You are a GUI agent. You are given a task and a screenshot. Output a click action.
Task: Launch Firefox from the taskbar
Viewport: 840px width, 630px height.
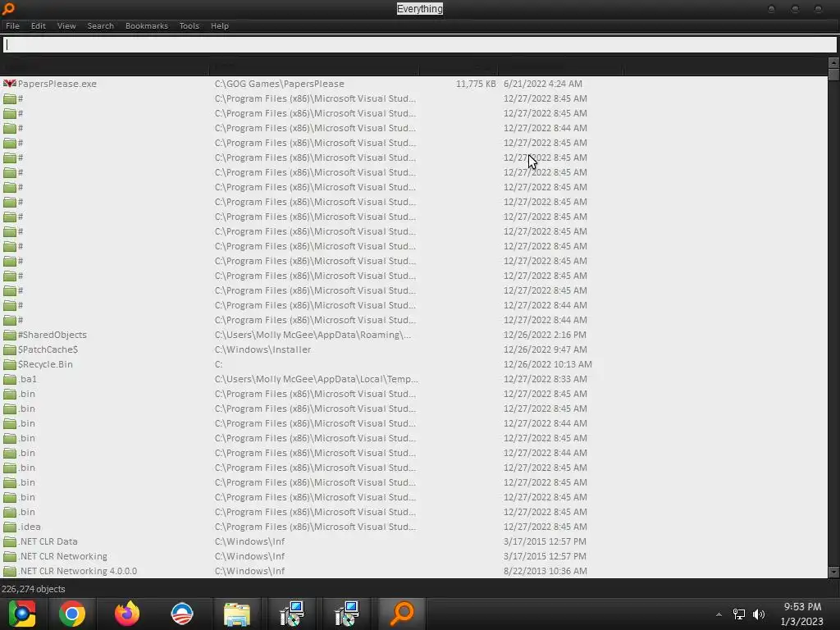127,614
